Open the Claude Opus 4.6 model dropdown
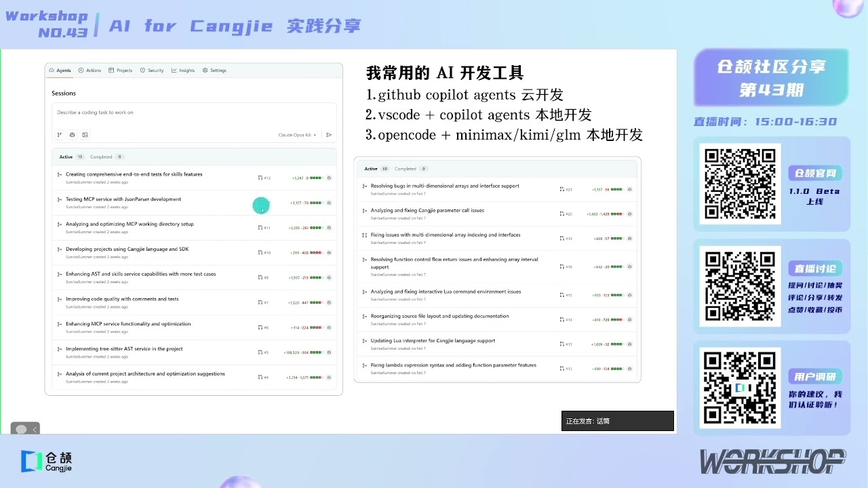Image resolution: width=868 pixels, height=488 pixels. tap(297, 135)
